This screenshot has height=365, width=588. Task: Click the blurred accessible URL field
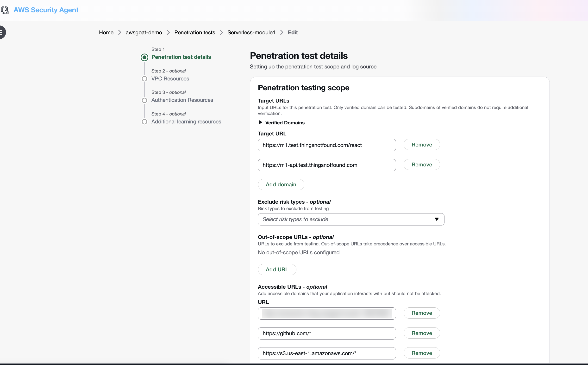point(326,313)
